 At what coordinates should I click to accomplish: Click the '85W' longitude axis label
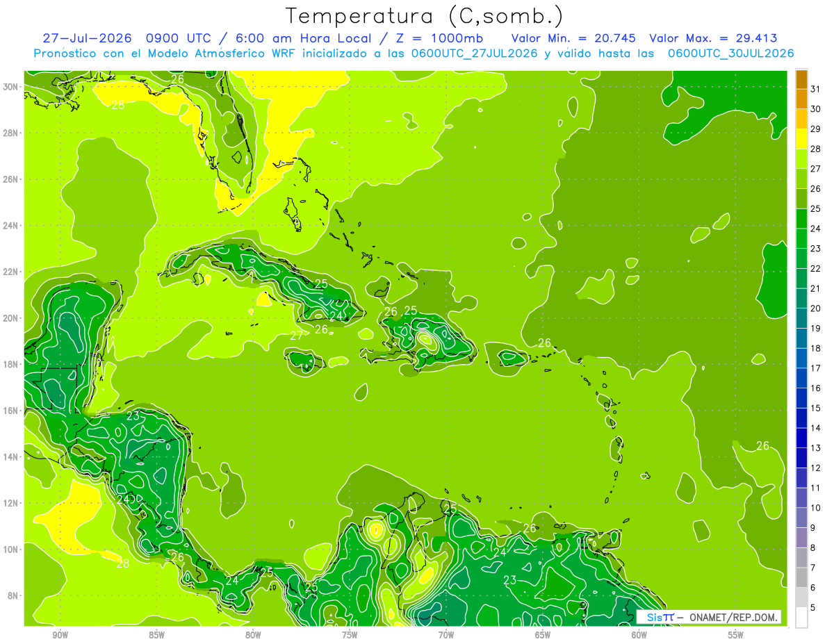point(156,635)
